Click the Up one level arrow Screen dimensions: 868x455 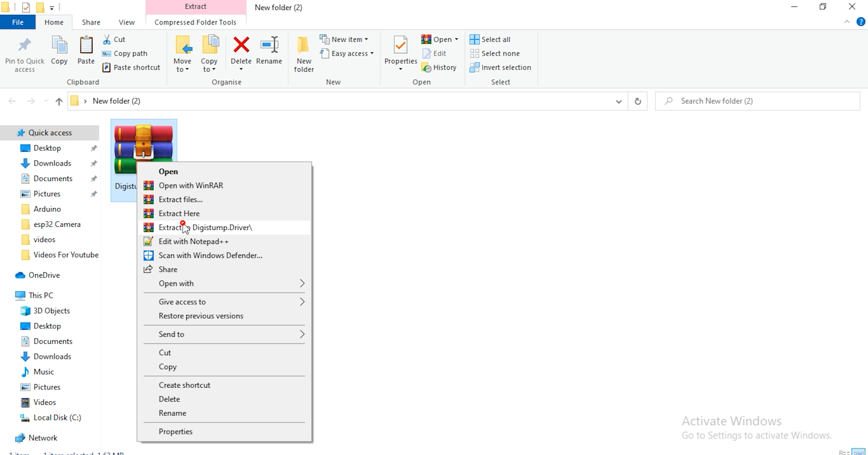pos(59,101)
